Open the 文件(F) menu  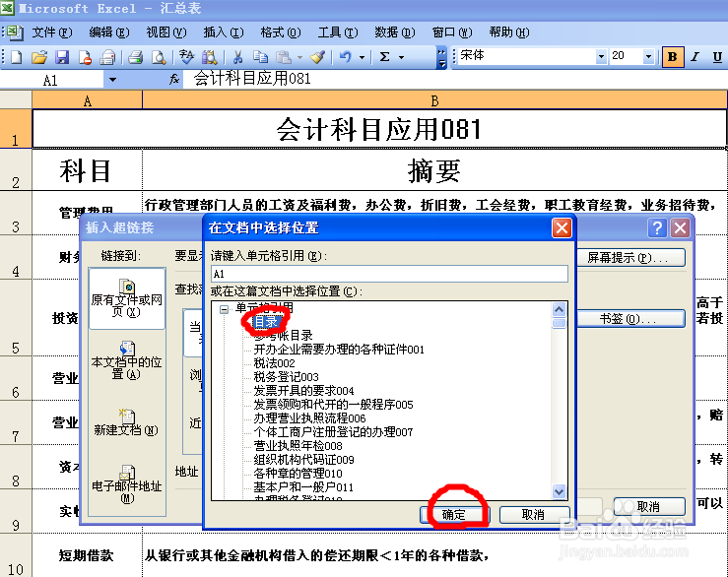coord(52,32)
